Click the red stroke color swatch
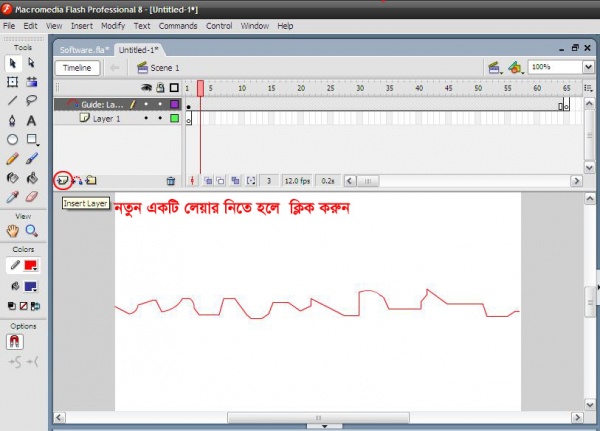The width and height of the screenshot is (600, 431). (30, 265)
